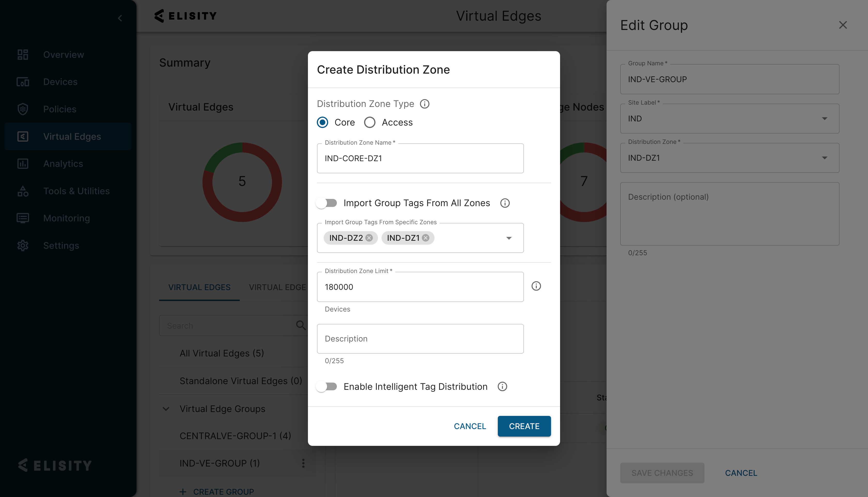The height and width of the screenshot is (497, 868).
Task: Click the search magnifier icon
Action: [301, 325]
